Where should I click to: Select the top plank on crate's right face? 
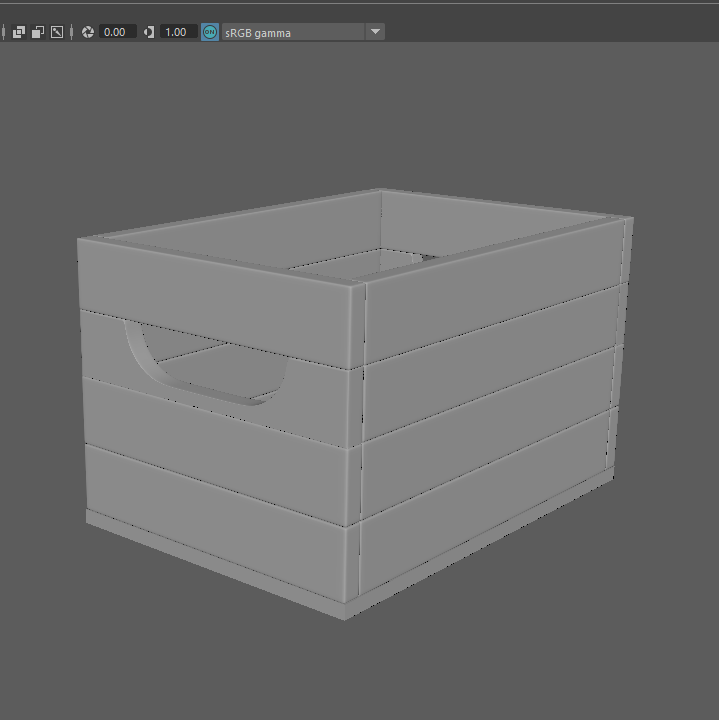point(495,285)
